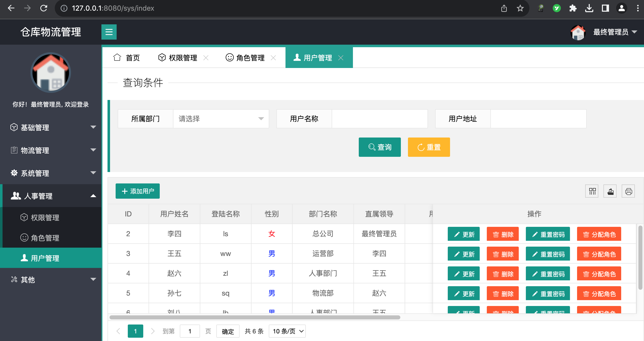Click the 部门名称 column header

click(x=323, y=214)
